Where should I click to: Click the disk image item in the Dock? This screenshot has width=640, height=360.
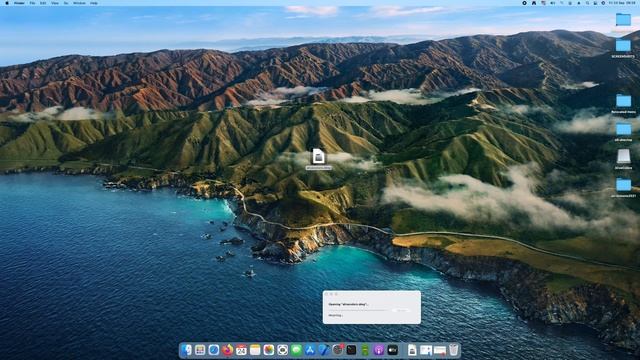(x=412, y=350)
